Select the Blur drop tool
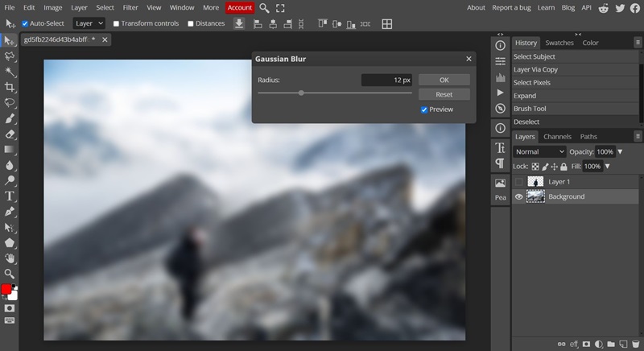 click(x=9, y=165)
